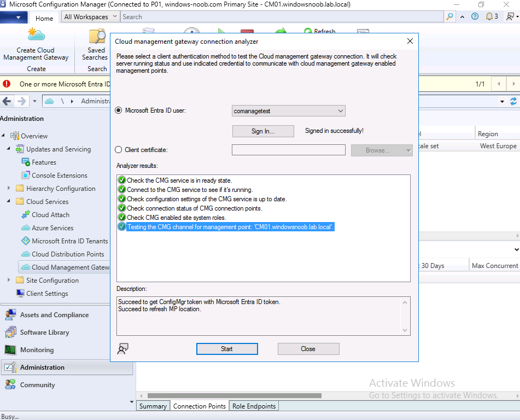Screen dimensions: 520x420
Task: Open the navigation history dropdown arrow
Action: 34,101
